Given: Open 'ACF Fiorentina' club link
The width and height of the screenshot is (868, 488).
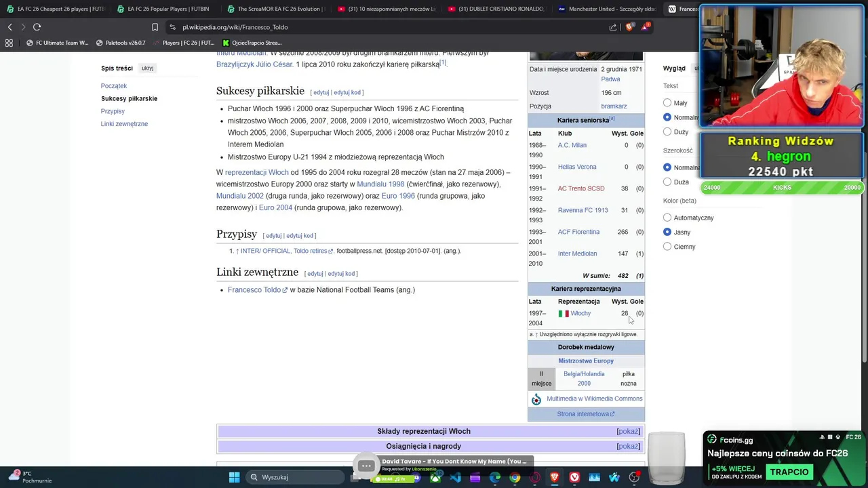Looking at the screenshot, I should click(x=578, y=232).
